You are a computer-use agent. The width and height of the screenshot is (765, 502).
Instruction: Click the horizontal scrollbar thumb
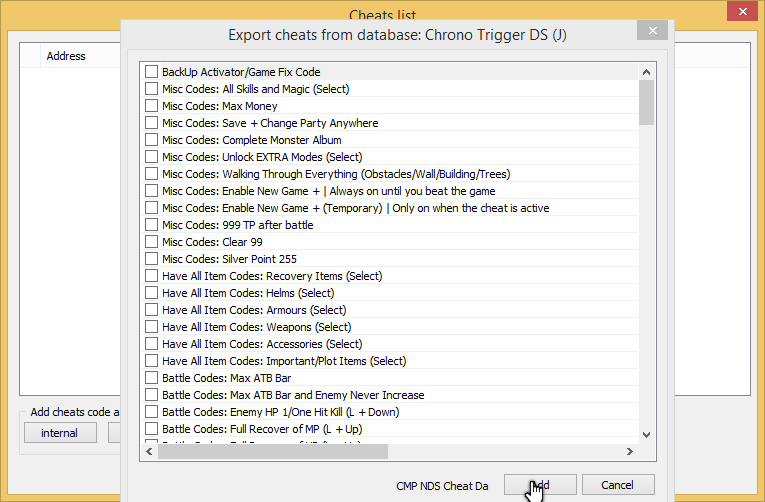pos(273,452)
